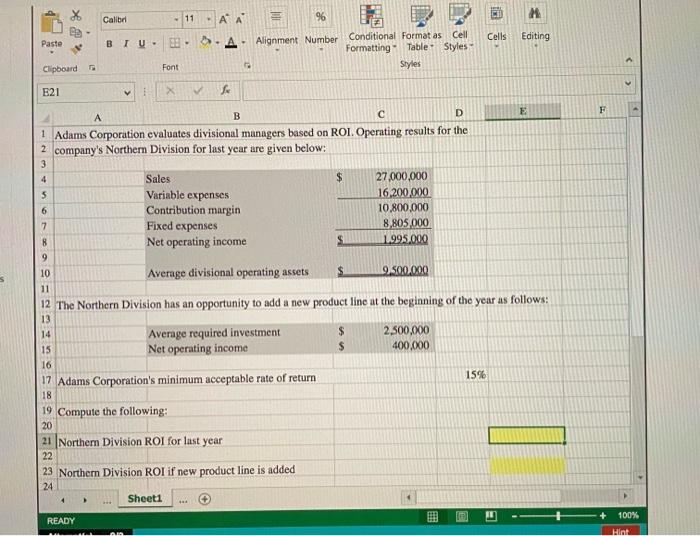This screenshot has height=536, width=700.
Task: Select column C header
Action: pos(381,114)
